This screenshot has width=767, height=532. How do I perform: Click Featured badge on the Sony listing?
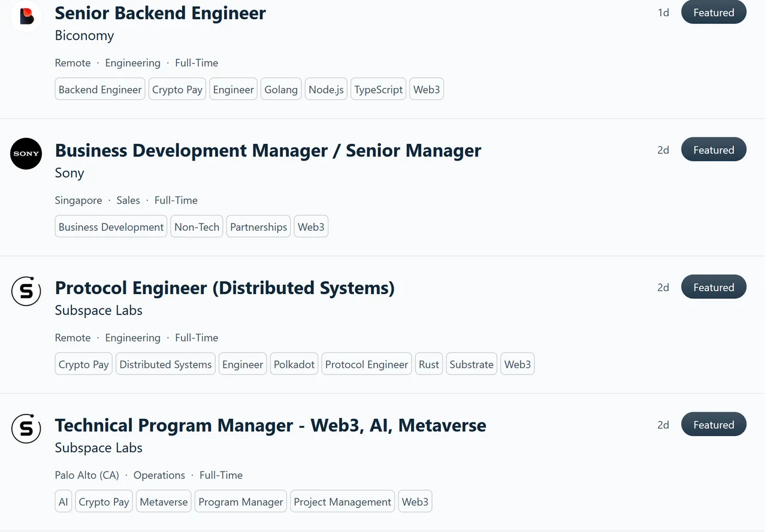click(x=714, y=150)
